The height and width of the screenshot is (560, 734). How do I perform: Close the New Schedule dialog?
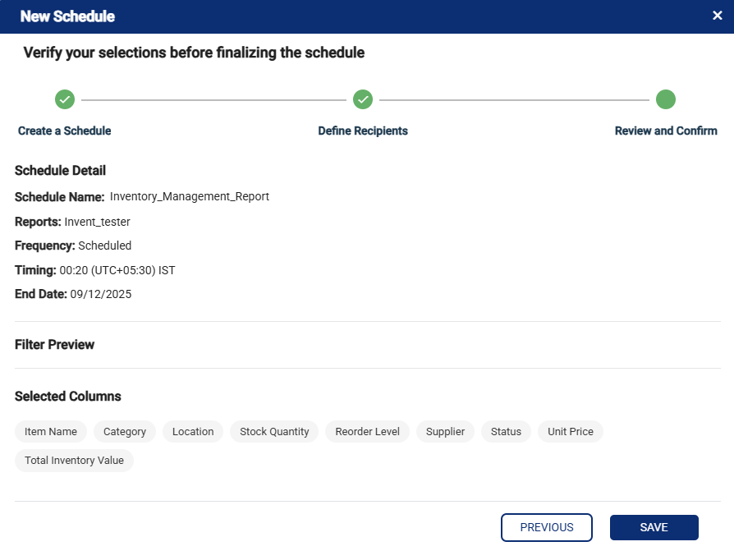point(717,16)
